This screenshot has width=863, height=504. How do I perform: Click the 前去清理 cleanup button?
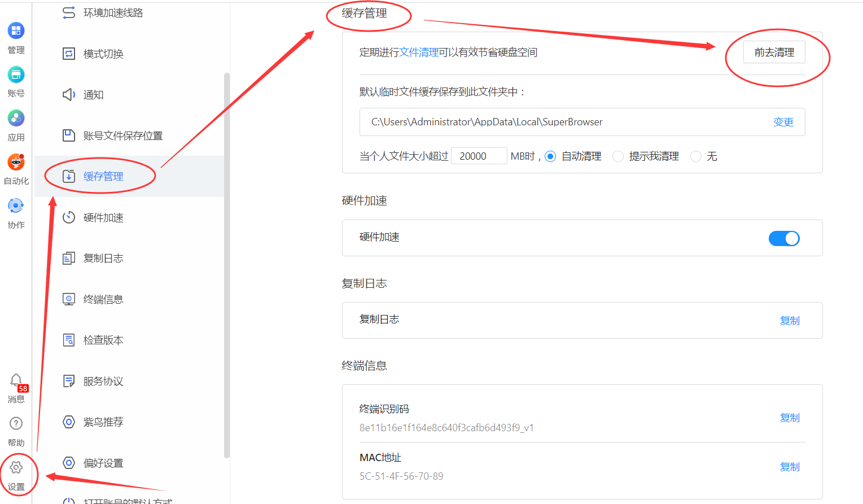(774, 52)
